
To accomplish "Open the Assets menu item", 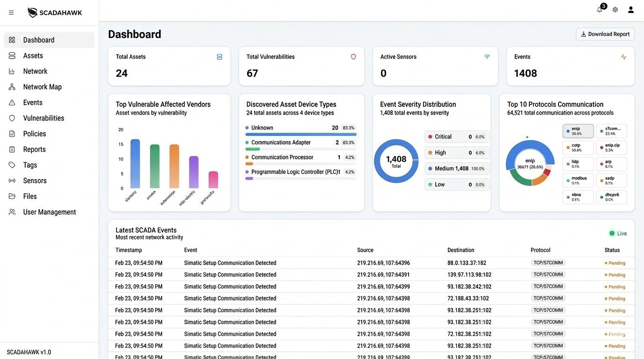I will (x=33, y=56).
